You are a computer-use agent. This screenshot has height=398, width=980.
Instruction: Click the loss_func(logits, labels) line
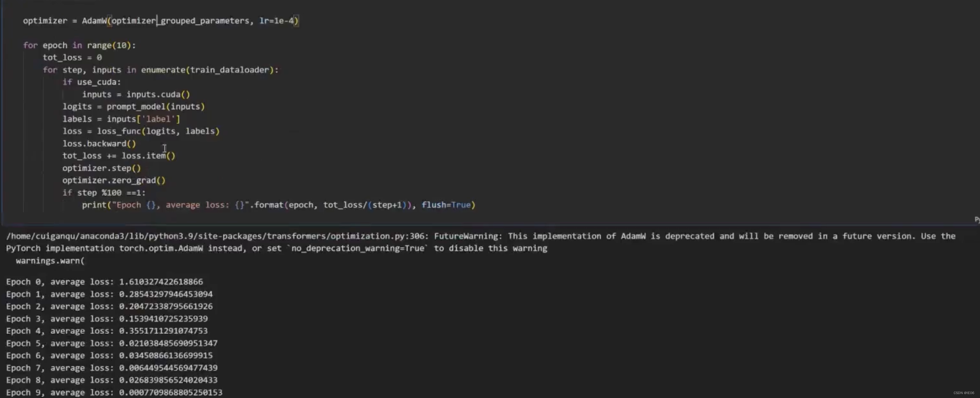coord(141,131)
